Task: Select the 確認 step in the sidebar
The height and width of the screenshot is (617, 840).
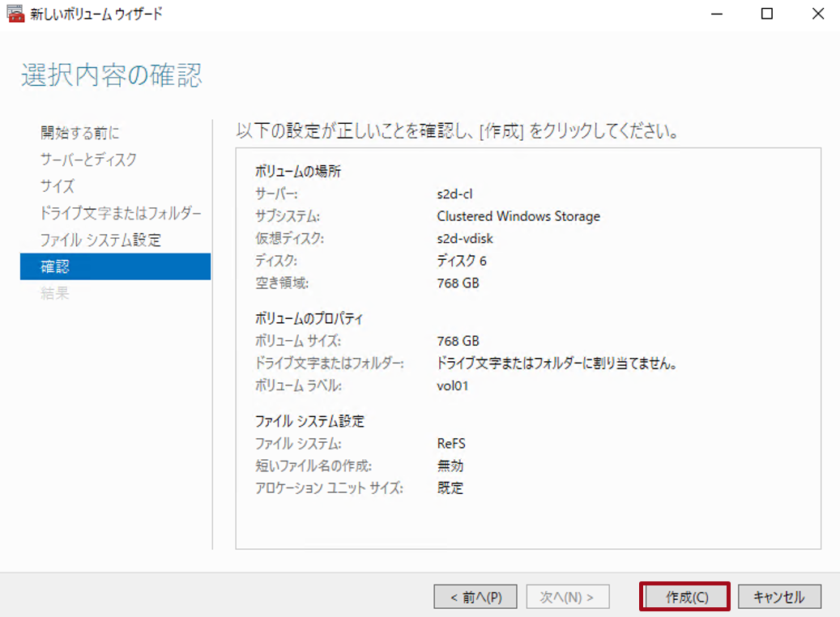Action: (x=53, y=266)
